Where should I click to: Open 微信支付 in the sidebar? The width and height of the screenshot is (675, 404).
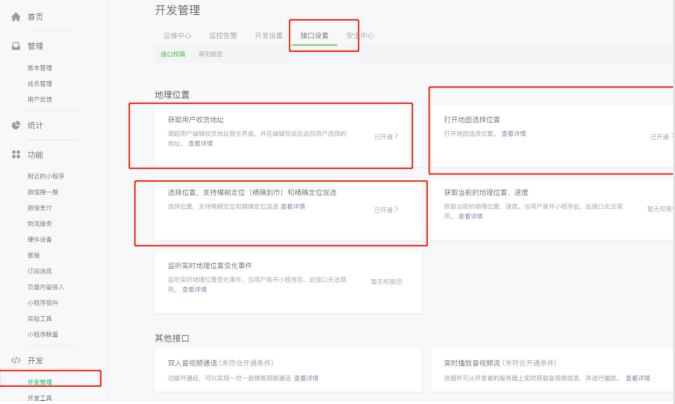[40, 205]
